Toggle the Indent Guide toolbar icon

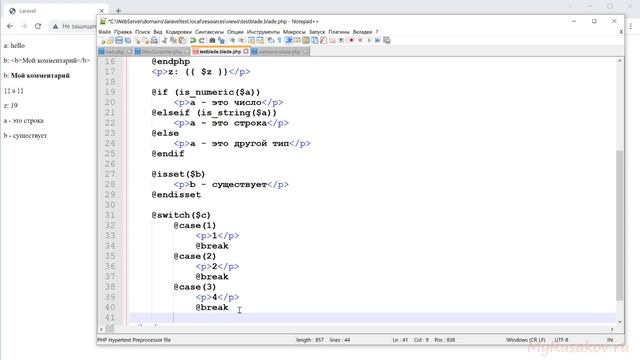pos(289,40)
